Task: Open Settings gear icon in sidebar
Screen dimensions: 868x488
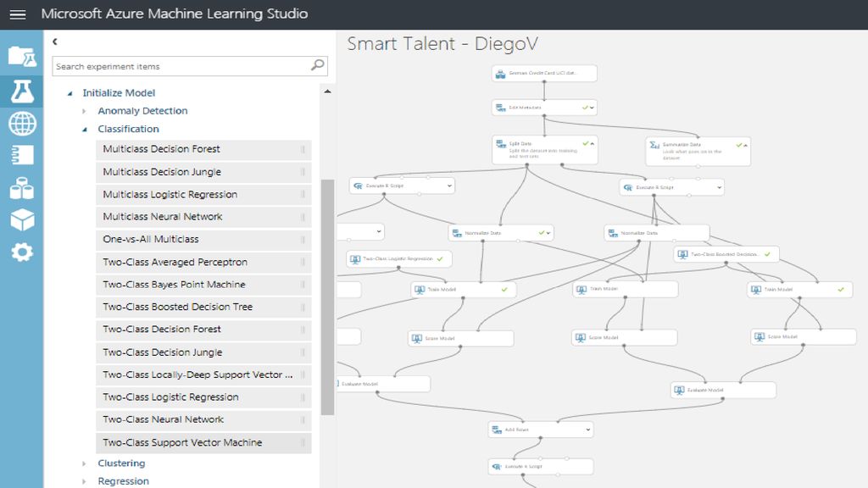Action: [x=22, y=252]
